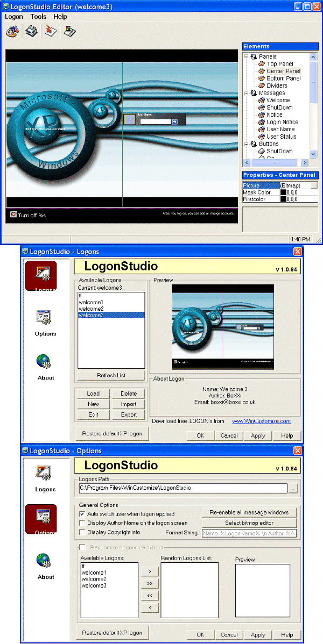Select the Dividers palette icon
The height and width of the screenshot is (644, 323).
pos(261,85)
